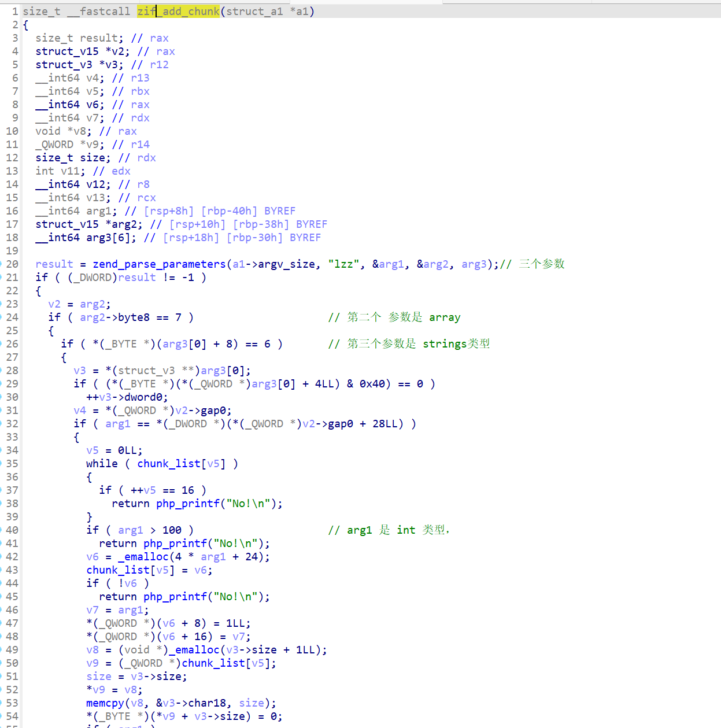Screen dimensions: 721x728
Task: Select the '(v6 + 16)' expression on line 48
Action: (184, 636)
